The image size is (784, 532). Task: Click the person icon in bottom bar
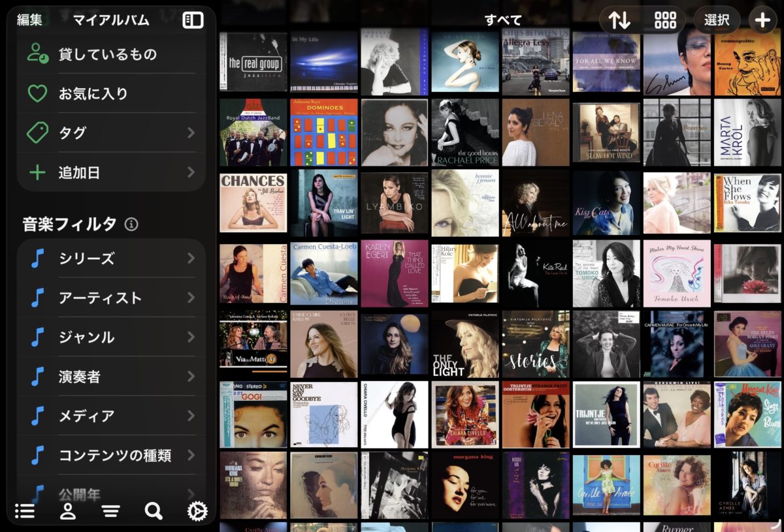click(x=68, y=511)
